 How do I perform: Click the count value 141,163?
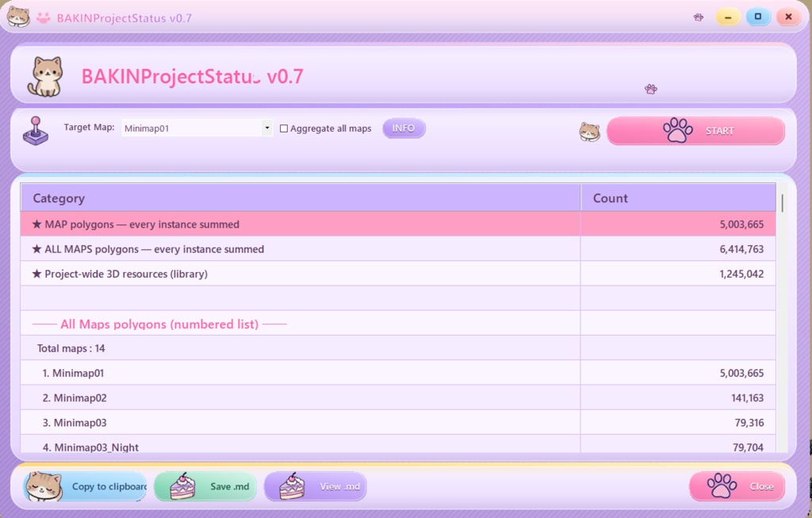point(747,398)
